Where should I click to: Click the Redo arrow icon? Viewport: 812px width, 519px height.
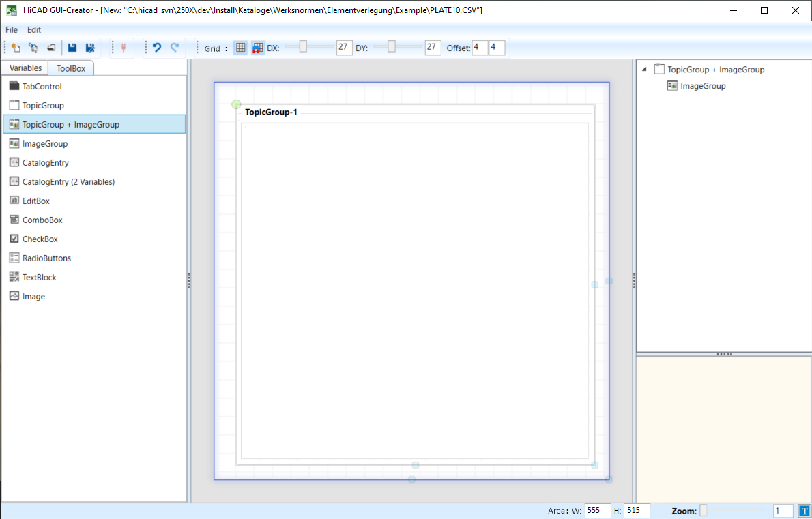point(175,48)
